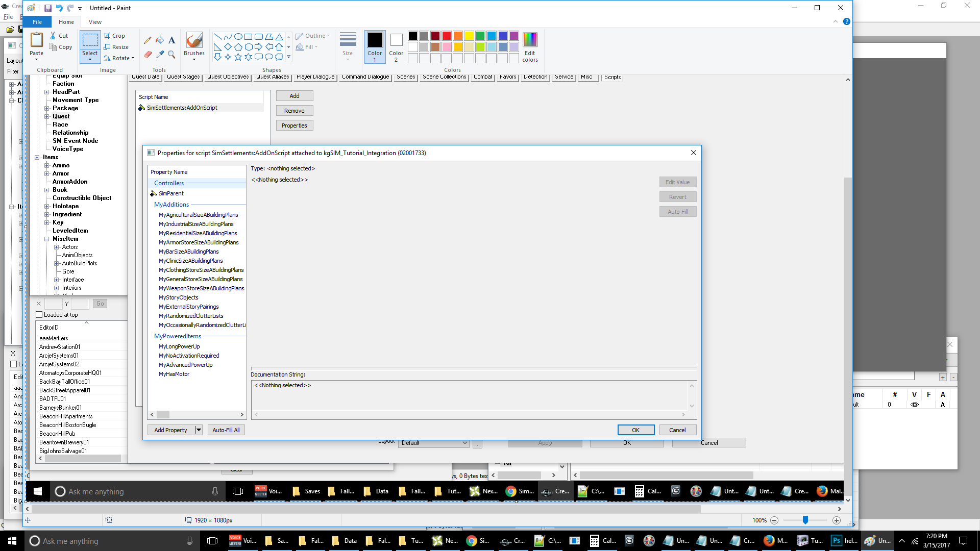Choose the Triangle shape

coord(279,37)
